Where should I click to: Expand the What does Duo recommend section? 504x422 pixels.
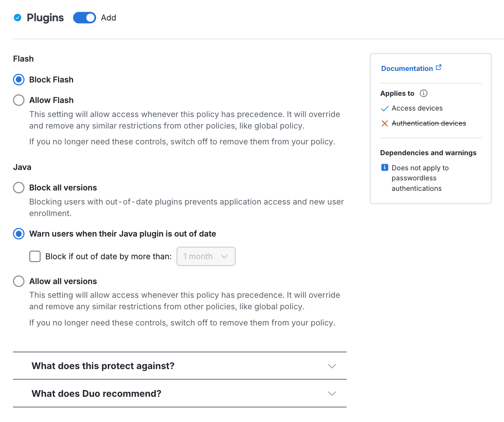[x=96, y=394]
